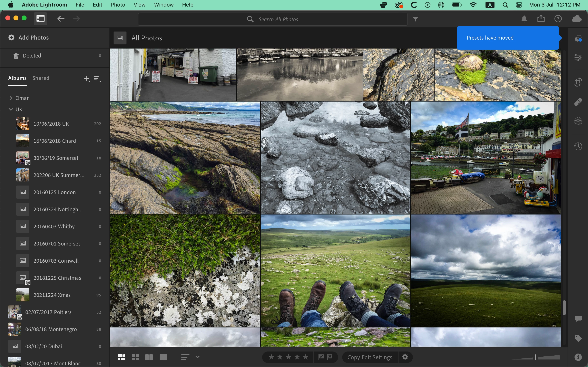Adjust the thumbnail size slider
588x367 pixels.
pyautogui.click(x=536, y=357)
